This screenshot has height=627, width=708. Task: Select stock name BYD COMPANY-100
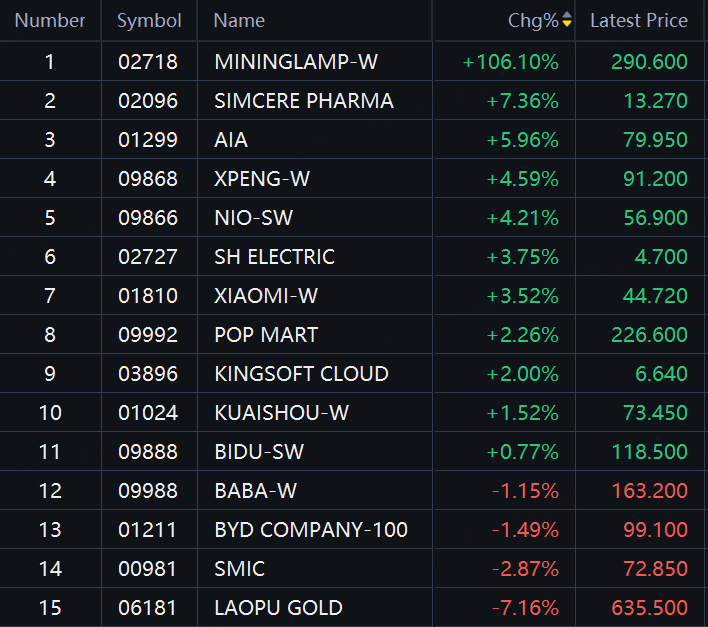click(311, 530)
